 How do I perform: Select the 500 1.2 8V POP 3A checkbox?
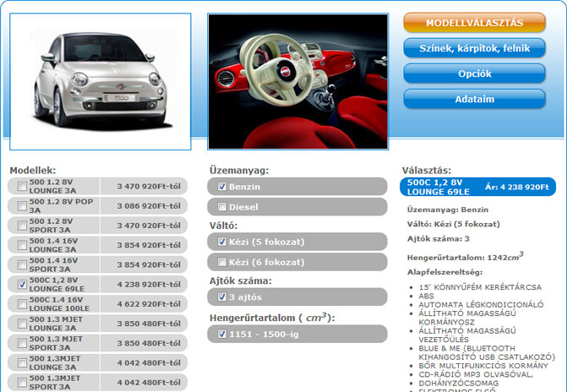[x=23, y=206]
